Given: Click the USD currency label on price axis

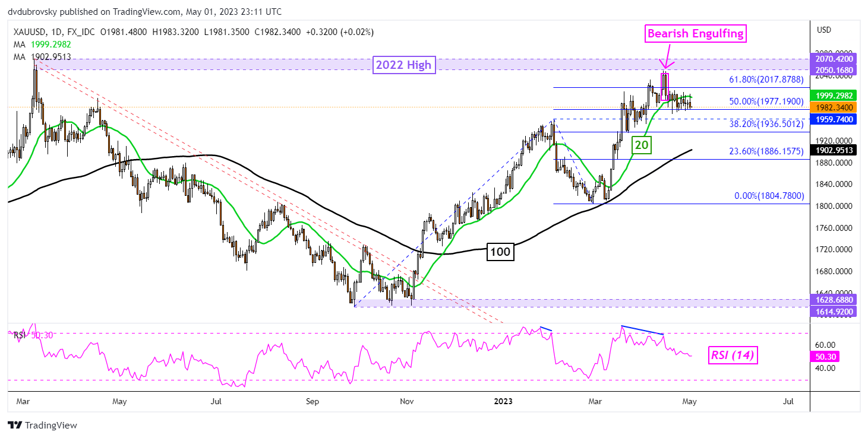Looking at the screenshot, I should [825, 30].
